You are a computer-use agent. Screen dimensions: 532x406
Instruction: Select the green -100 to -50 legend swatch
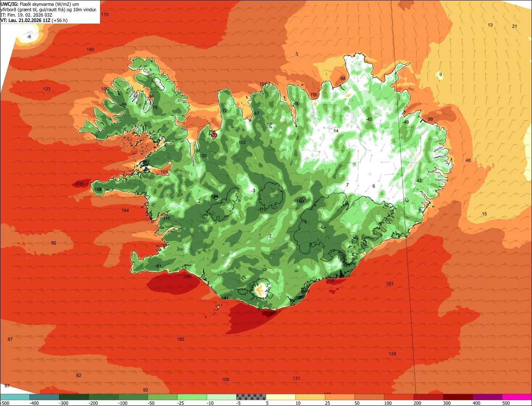tap(133, 397)
